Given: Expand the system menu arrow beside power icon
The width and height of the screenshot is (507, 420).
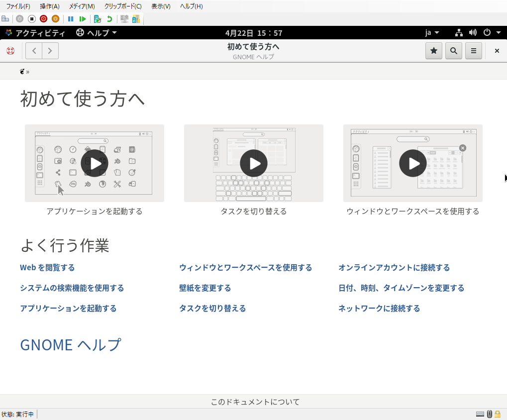Looking at the screenshot, I should (x=498, y=33).
